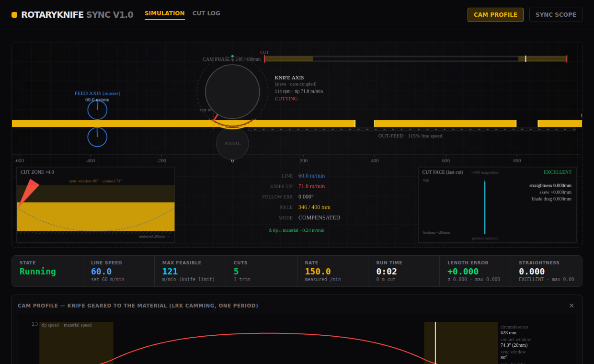Click the Δ tip material +0.24 m/min text
This screenshot has height=364, width=594.
pos(297,230)
